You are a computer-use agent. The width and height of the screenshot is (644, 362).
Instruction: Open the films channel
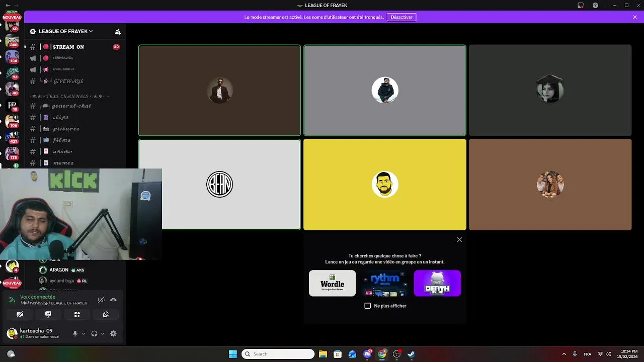[74, 140]
